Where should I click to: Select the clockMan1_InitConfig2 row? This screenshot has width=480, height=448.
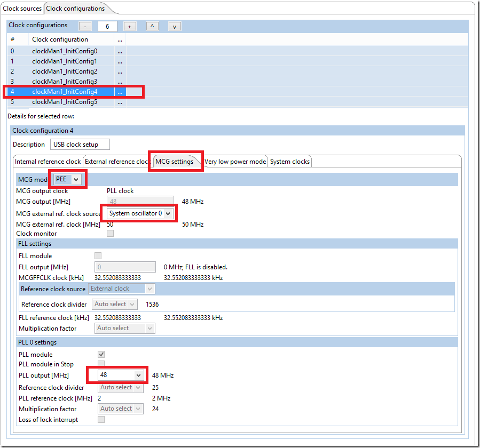coord(65,71)
